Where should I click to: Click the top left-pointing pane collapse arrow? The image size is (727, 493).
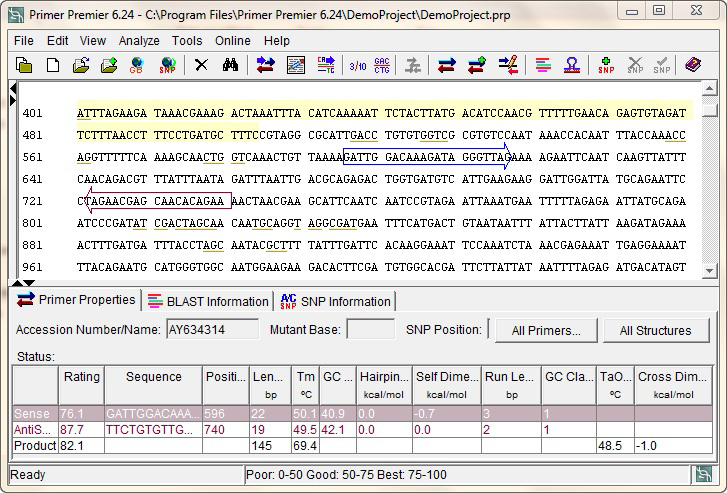pos(13,88)
